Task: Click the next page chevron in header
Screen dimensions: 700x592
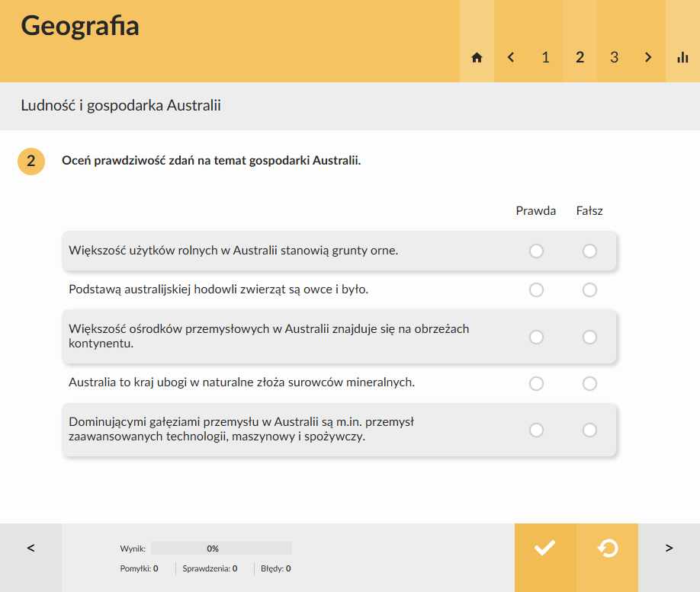Action: [x=648, y=58]
